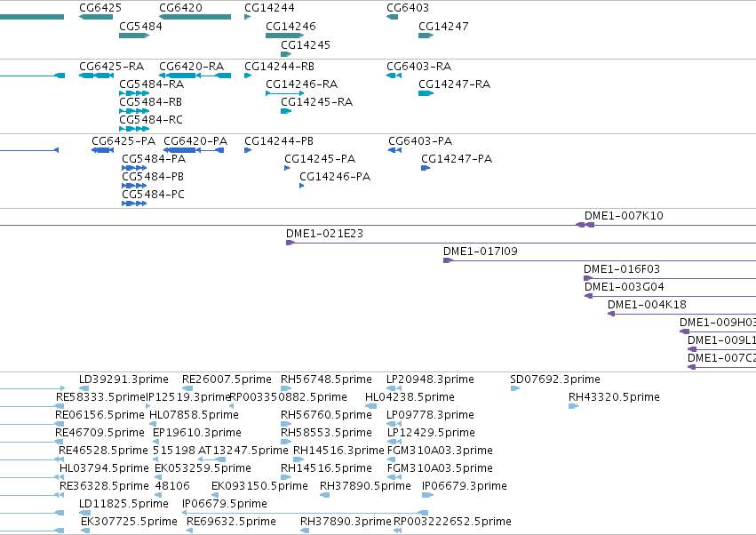This screenshot has width=756, height=535.
Task: Click EST SD07692.3prime
Action: point(555,379)
